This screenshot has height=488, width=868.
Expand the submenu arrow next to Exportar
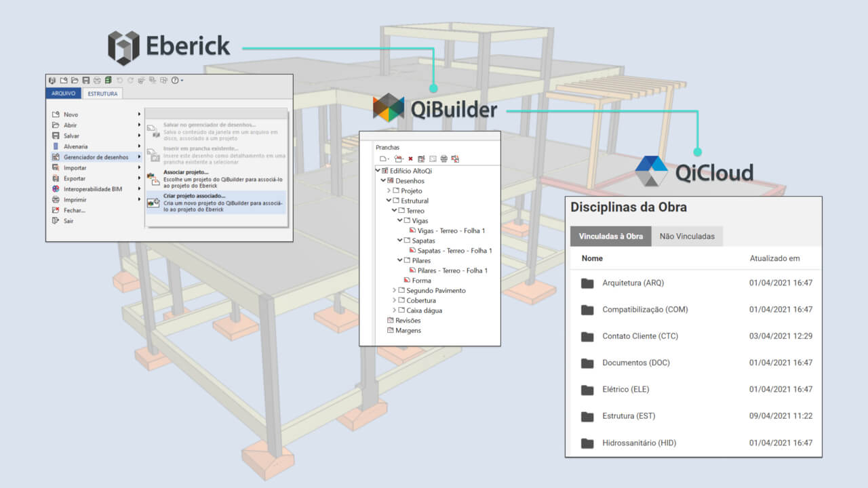139,178
